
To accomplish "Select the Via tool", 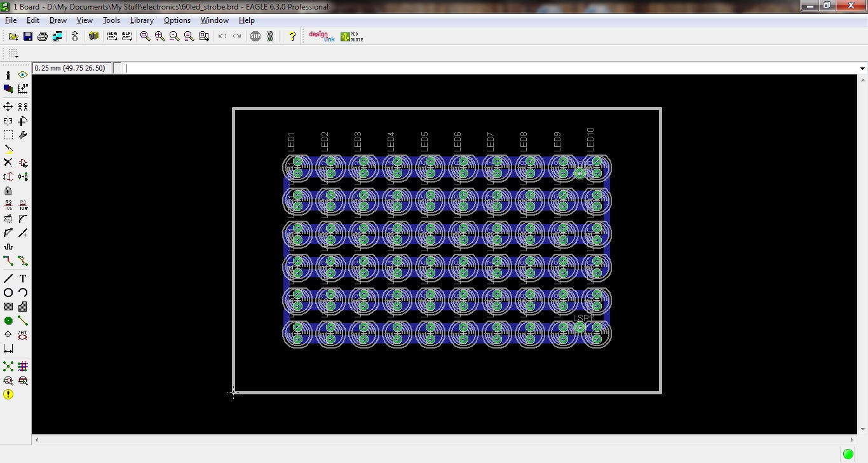I will pos(8,321).
